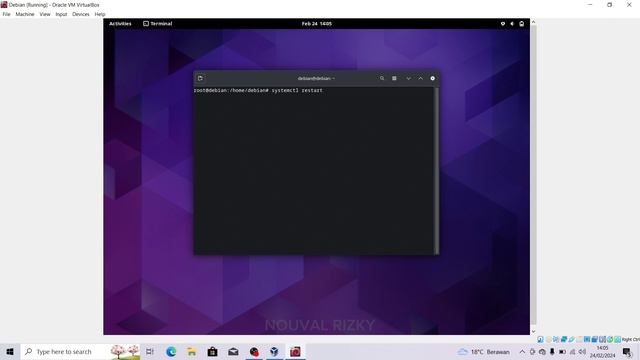Viewport: 640px width, 360px height.
Task: Open the Windows clock 14:05 date
Action: click(602, 352)
